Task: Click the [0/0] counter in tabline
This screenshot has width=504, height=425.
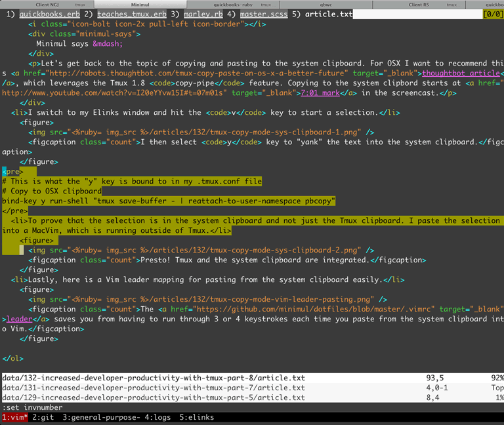Action: (493, 14)
